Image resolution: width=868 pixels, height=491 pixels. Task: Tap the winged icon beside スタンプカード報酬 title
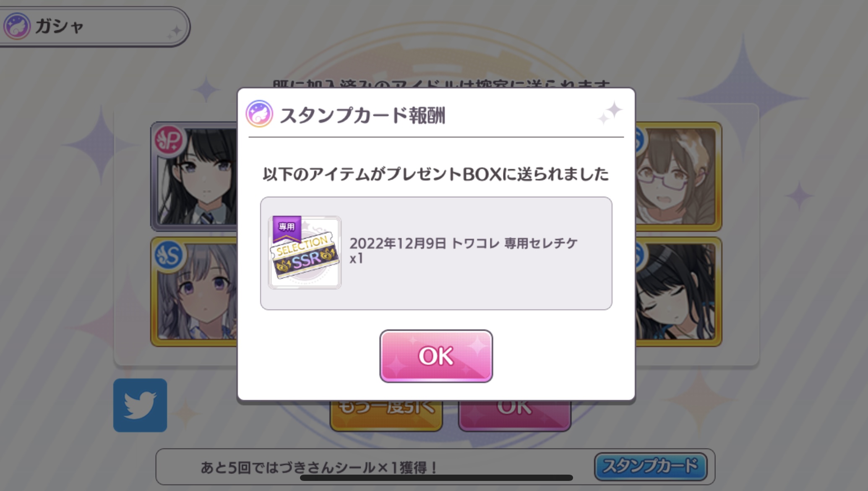click(x=259, y=114)
